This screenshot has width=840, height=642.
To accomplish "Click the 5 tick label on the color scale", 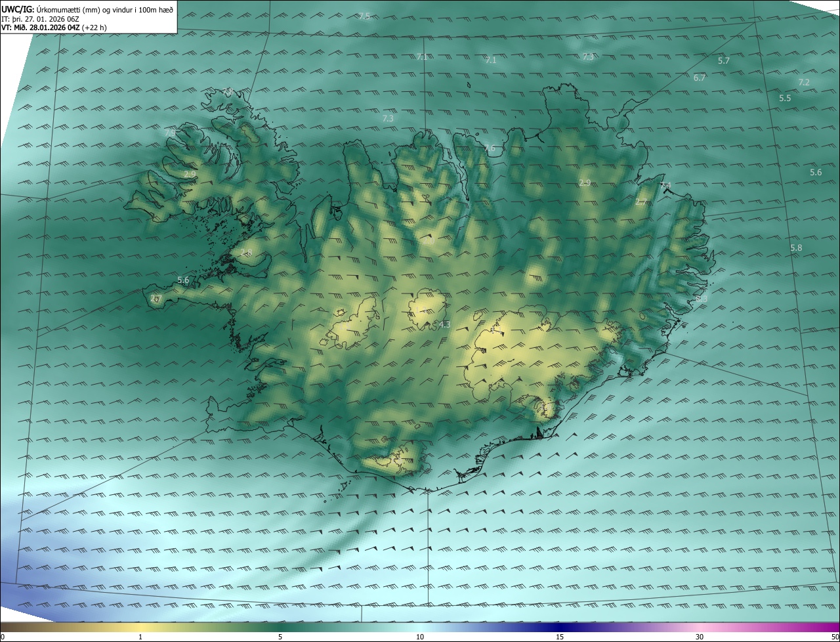I will point(280,637).
